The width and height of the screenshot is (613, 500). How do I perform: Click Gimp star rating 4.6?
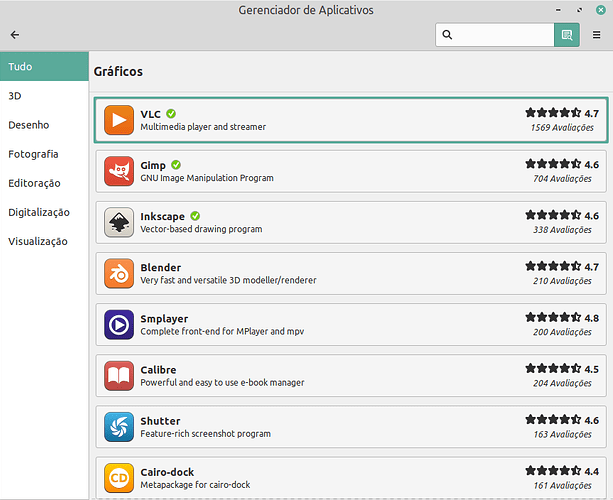[x=562, y=164]
